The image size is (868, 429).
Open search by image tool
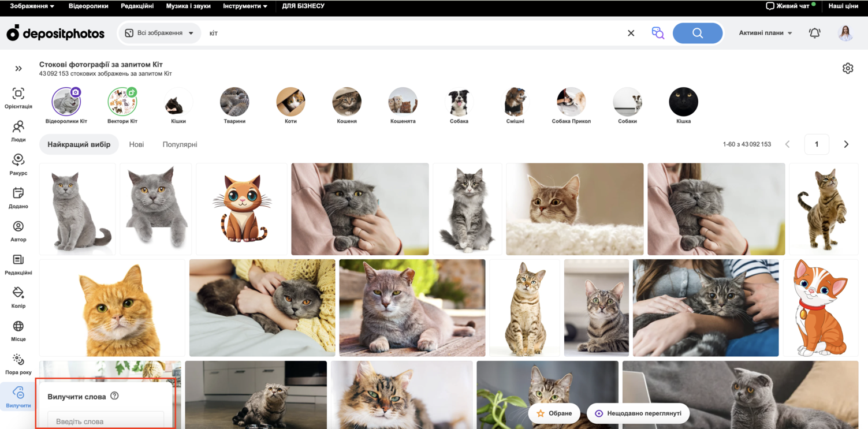pos(658,33)
